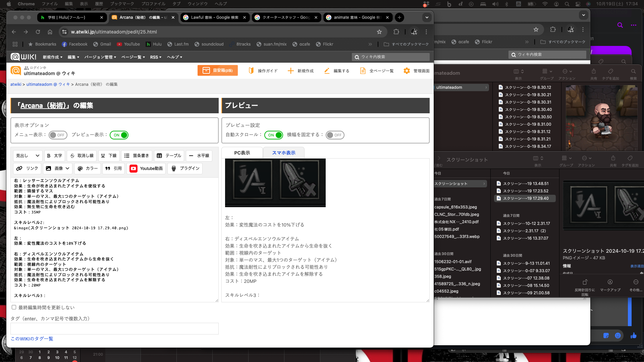
Task: Open the 見出し heading dropdown
Action: (28, 156)
